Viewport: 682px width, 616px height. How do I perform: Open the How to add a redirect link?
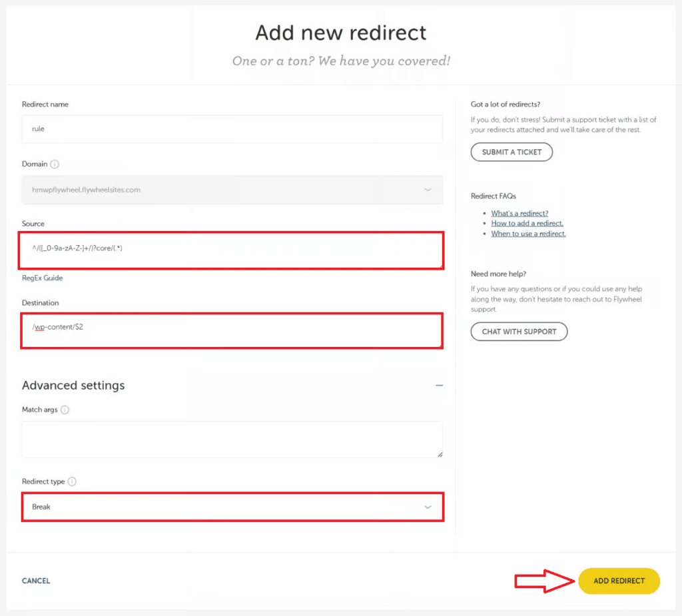tap(527, 224)
